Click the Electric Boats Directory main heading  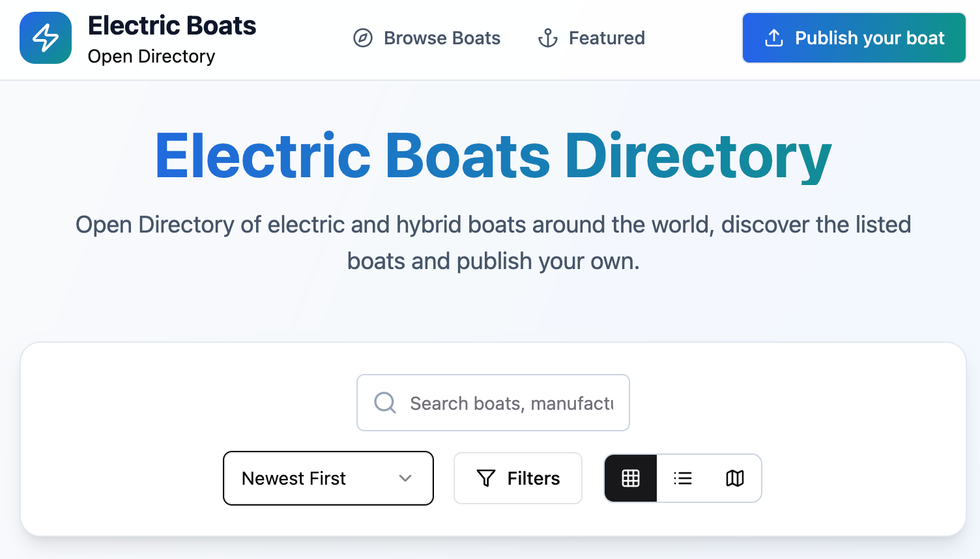493,156
